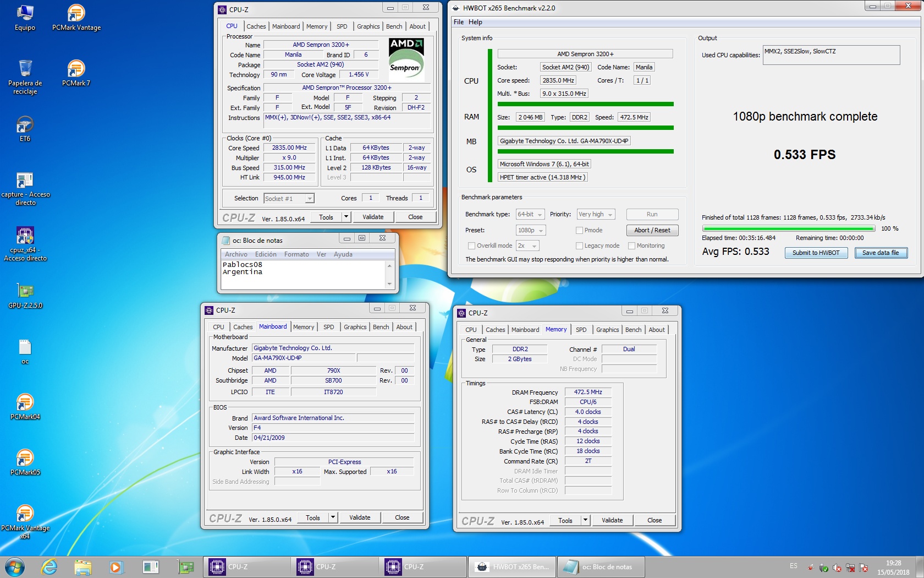
Task: Launch PCMark Vantage x64 desktop shortcut
Action: [x=25, y=522]
